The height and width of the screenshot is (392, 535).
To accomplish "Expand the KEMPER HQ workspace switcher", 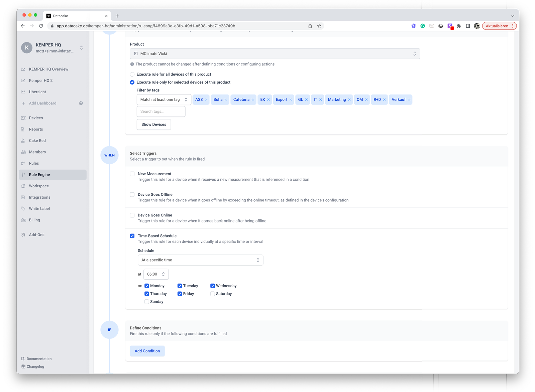I will pyautogui.click(x=81, y=48).
